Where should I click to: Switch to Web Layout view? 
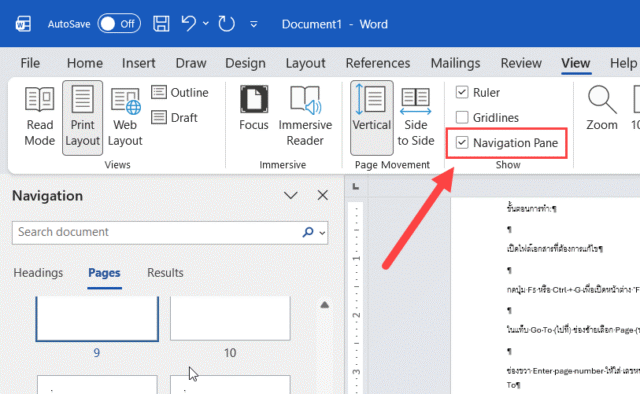(125, 117)
